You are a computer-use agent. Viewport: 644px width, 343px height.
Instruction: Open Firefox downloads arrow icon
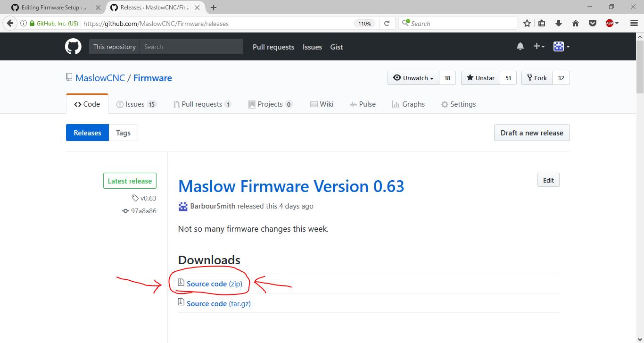[x=559, y=23]
